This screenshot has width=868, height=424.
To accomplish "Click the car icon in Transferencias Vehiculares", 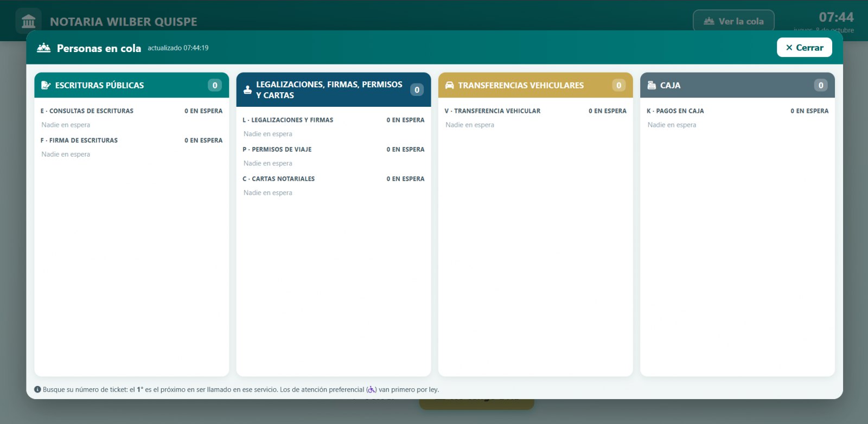I will pyautogui.click(x=450, y=85).
